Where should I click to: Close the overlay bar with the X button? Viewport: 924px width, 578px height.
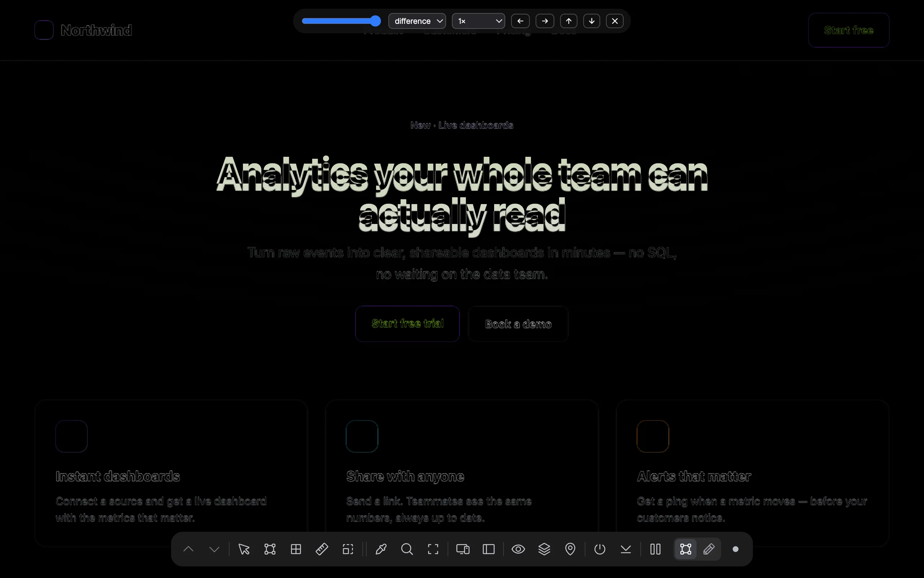click(615, 21)
